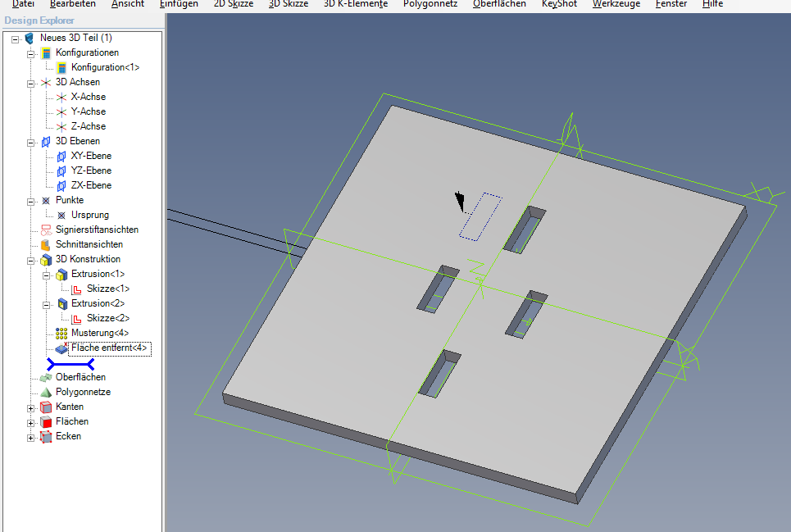Screen dimensions: 791x532
Task: Select the 'Konfiguration<1>' tree label
Action: click(x=106, y=67)
